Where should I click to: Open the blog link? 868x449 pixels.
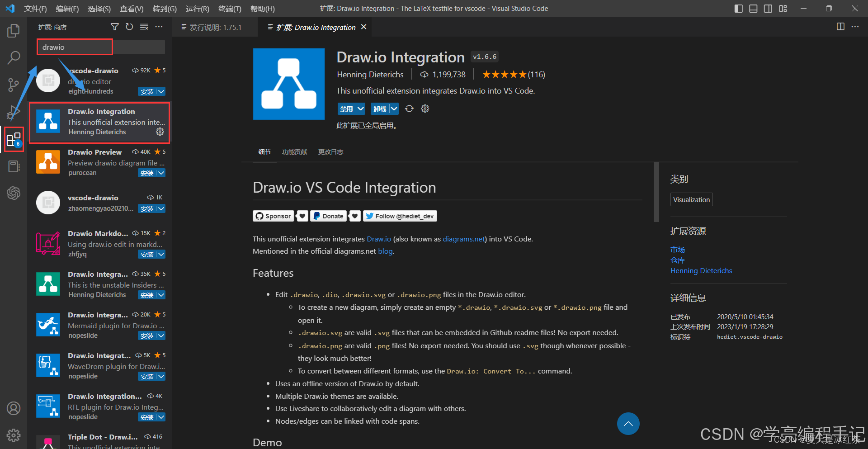tap(385, 251)
